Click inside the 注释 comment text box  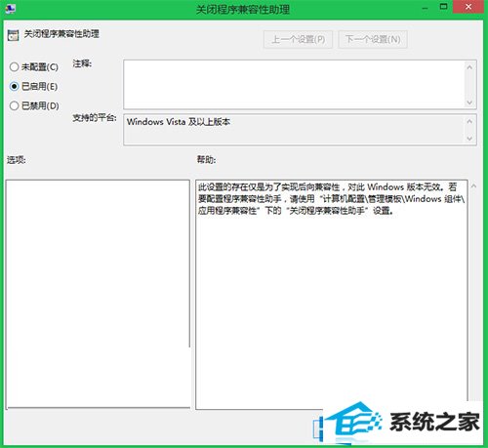(x=294, y=85)
